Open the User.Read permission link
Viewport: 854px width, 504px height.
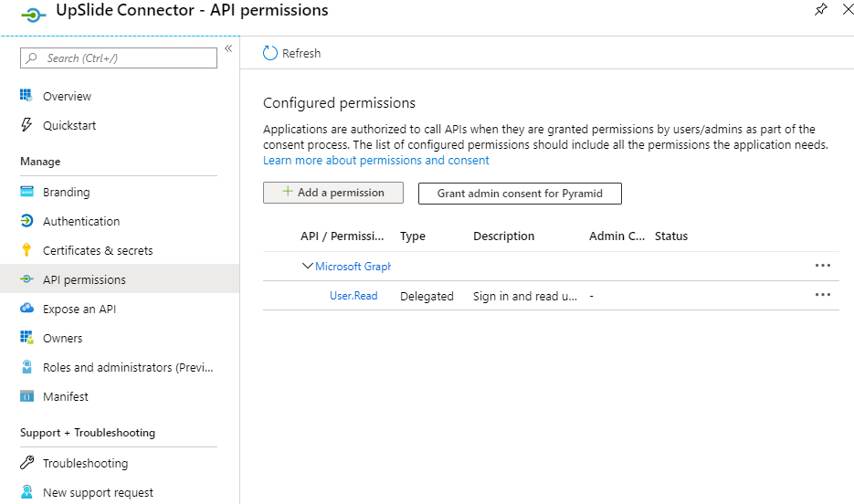point(353,296)
